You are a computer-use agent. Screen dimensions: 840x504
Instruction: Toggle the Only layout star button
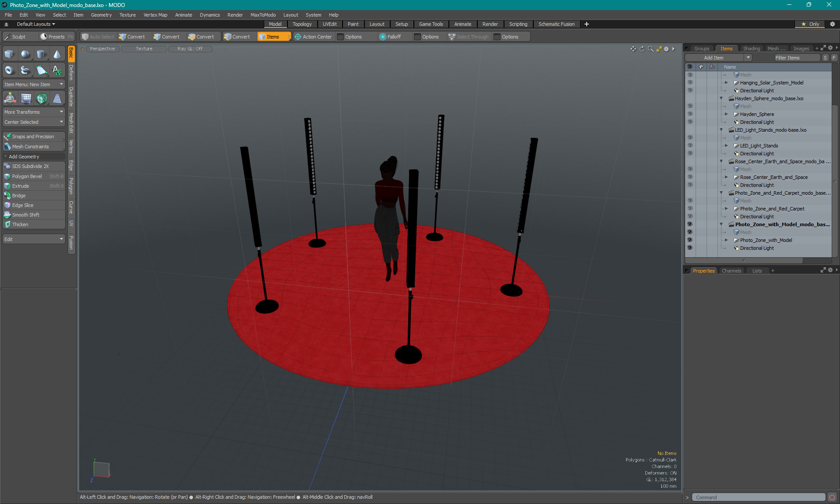(x=810, y=24)
